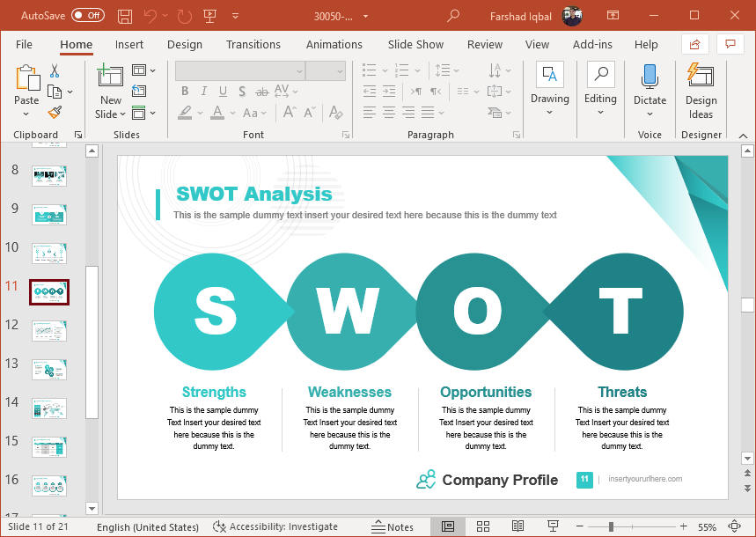The height and width of the screenshot is (537, 756).
Task: Toggle the Notes pane
Action: [392, 526]
